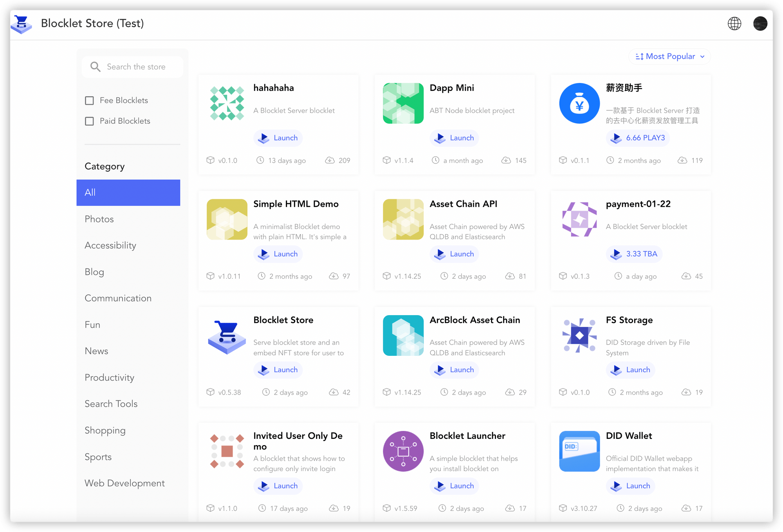Click the Simple HTML Demo yellow logo
This screenshot has height=532, width=783.
tap(227, 219)
